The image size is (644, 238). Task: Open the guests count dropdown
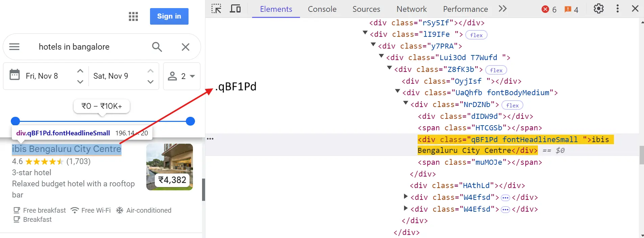pyautogui.click(x=182, y=76)
